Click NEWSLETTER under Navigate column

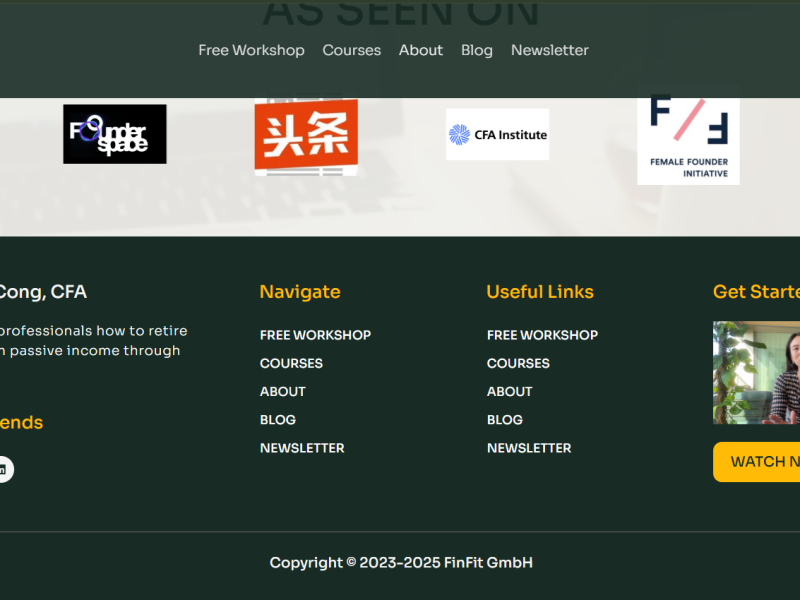[301, 448]
